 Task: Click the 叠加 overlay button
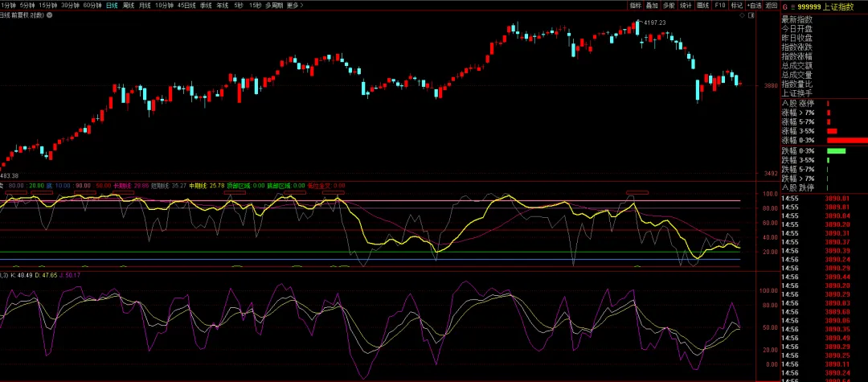(652, 5)
